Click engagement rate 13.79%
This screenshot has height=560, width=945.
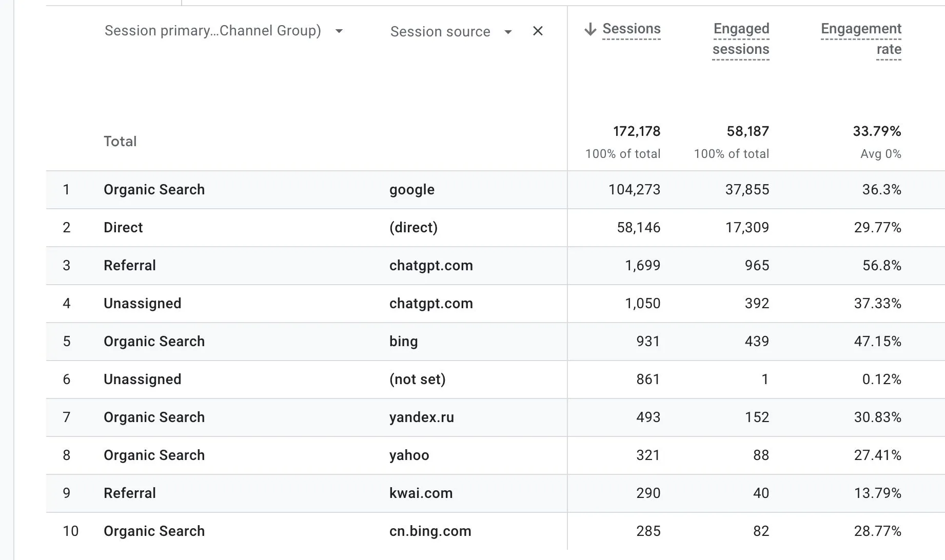coord(877,493)
